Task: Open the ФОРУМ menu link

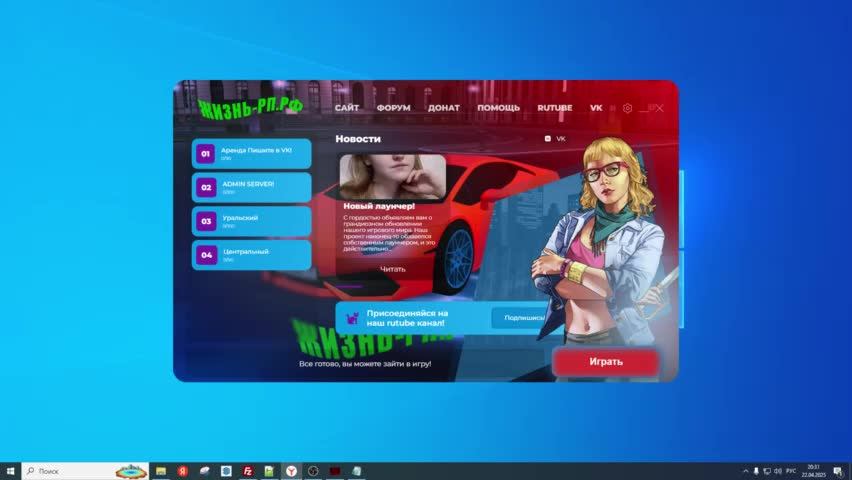Action: coord(394,108)
